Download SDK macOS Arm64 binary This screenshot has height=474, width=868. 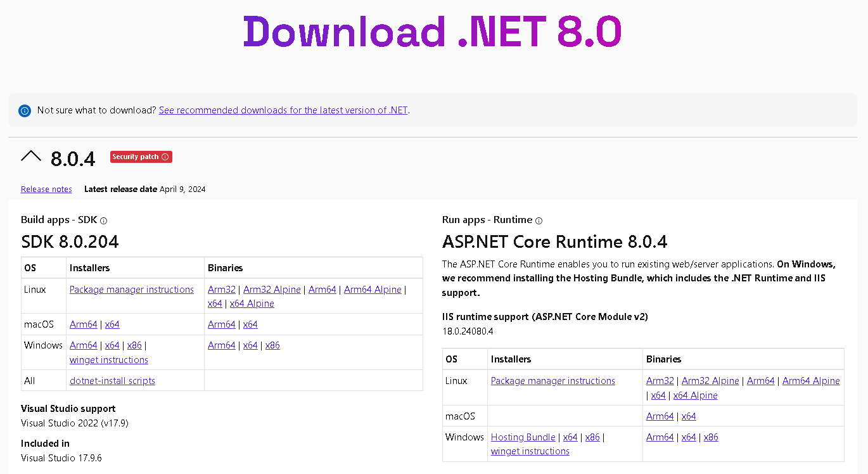pos(222,324)
